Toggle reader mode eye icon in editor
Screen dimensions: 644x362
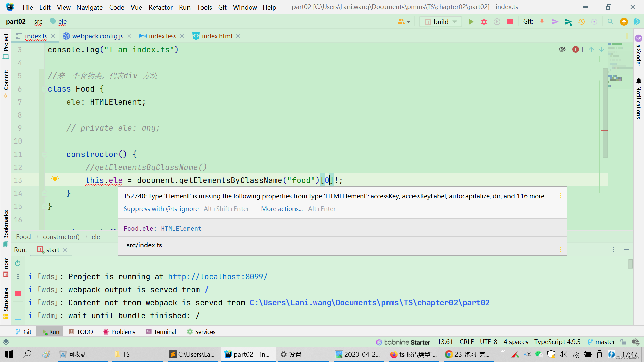pos(562,50)
